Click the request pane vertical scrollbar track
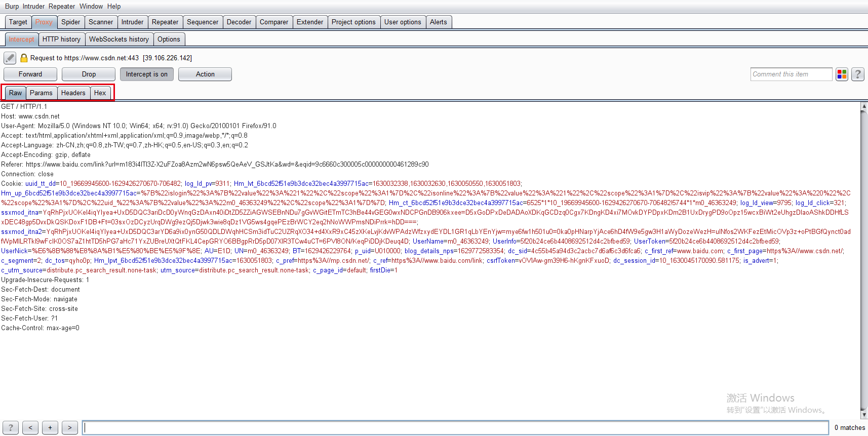868x436 pixels. click(864, 260)
